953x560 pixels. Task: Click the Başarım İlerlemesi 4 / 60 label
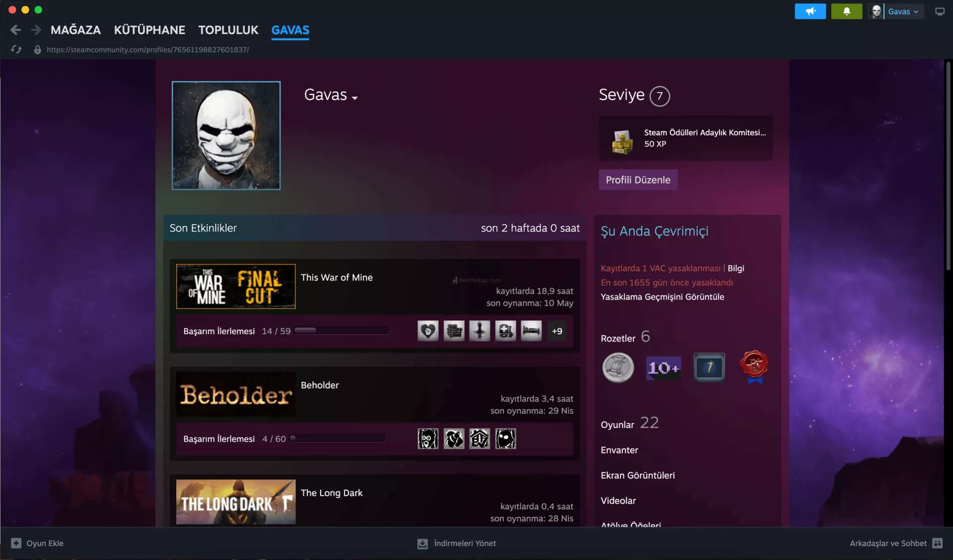pos(234,438)
